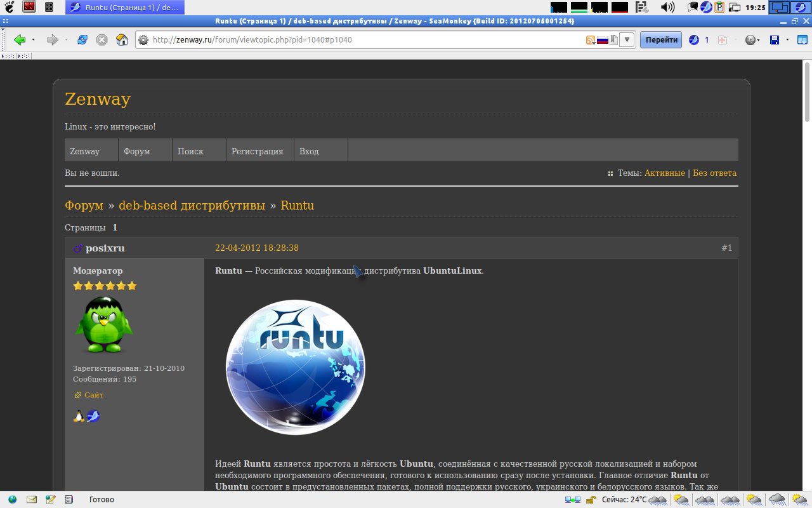This screenshot has height=508, width=812.
Task: Click the grey forward arrow button
Action: [x=53, y=40]
